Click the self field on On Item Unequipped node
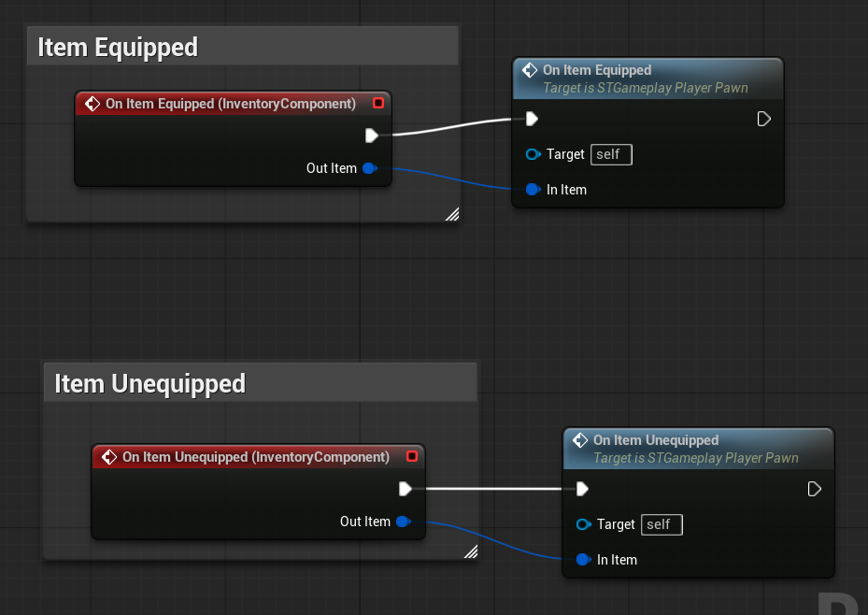Screen dimensions: 868x615 [662, 524]
